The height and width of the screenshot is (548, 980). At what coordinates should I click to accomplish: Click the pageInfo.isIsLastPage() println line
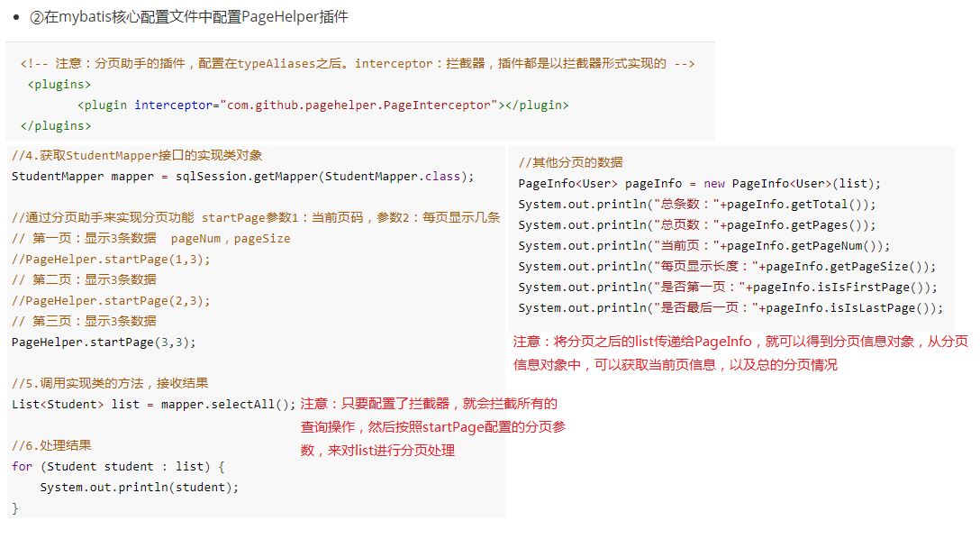click(x=730, y=307)
